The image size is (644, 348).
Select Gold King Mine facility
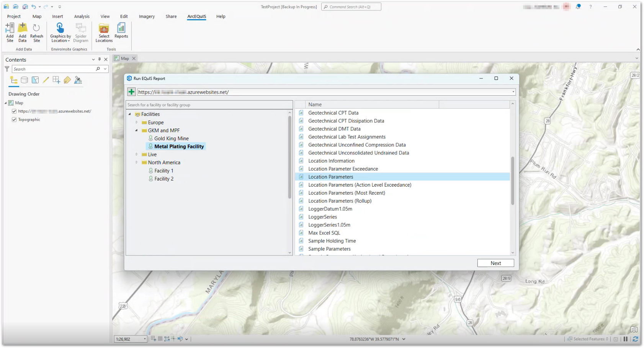(171, 138)
